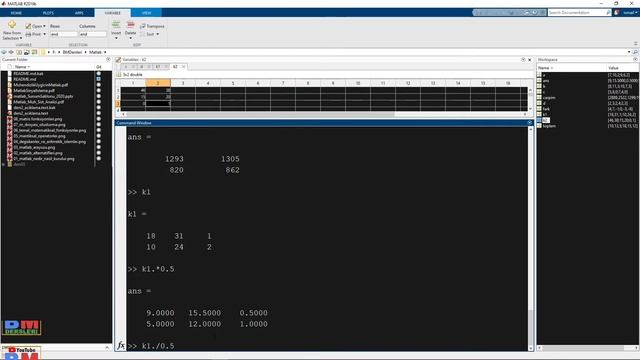
Task: Select variable fark in Workspace
Action: 546,109
